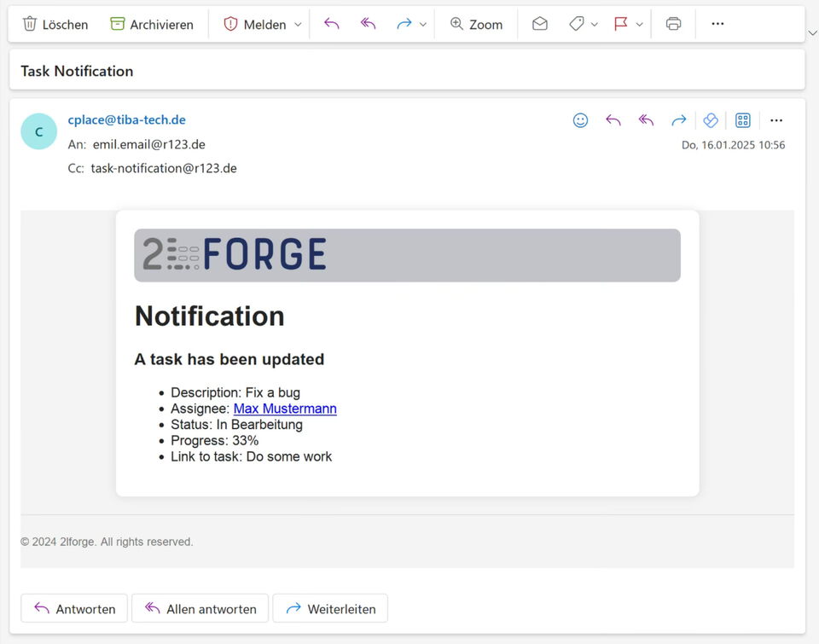The width and height of the screenshot is (819, 644).
Task: Click the Löschen (delete) button
Action: [55, 25]
